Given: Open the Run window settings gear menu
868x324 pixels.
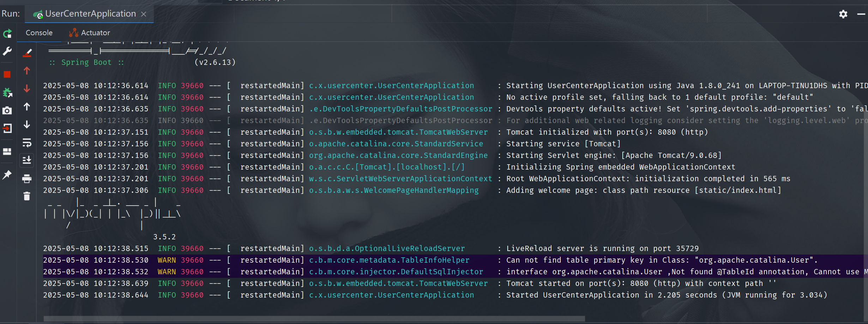Looking at the screenshot, I should coord(843,14).
